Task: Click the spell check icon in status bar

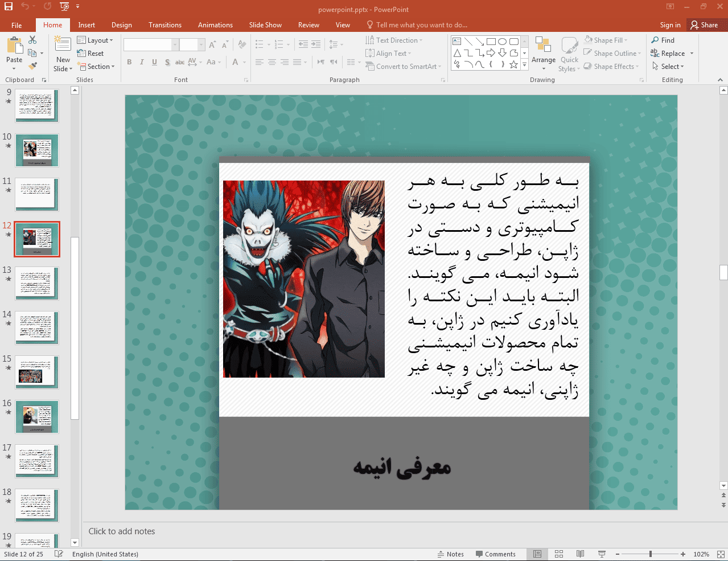Action: 59,554
